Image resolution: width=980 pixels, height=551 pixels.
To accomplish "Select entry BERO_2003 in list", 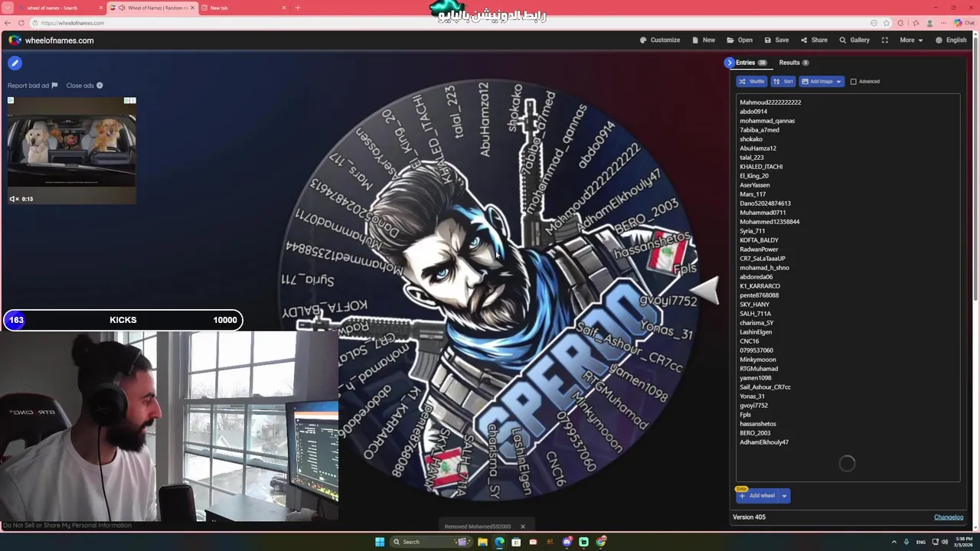I will [x=755, y=433].
